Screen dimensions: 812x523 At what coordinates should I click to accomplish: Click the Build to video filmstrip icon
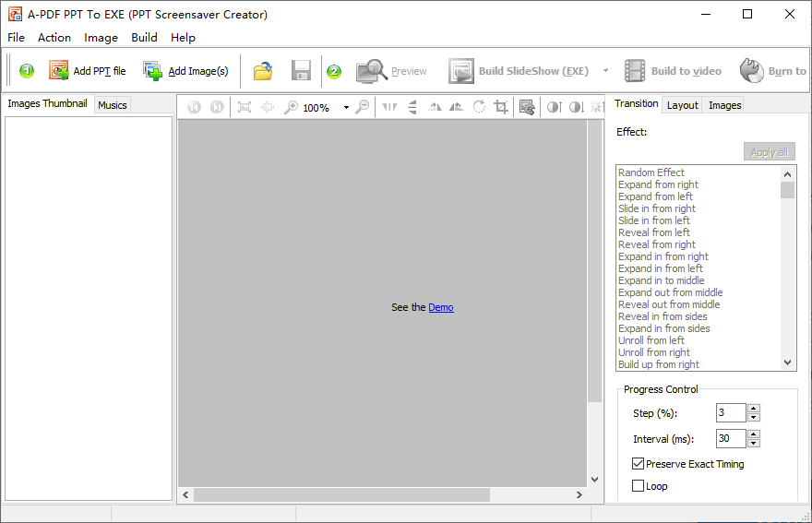click(x=635, y=71)
